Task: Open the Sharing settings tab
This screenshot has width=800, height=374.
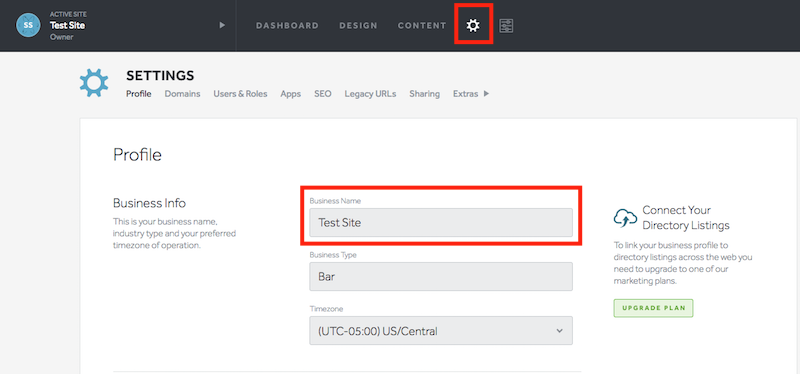Action: click(424, 94)
